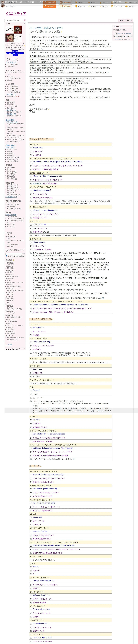Screen dimensions: 138x644
Task: Click edit pencil beside ヒテンミツルギスタイル heading
Action: (x=53, y=319)
